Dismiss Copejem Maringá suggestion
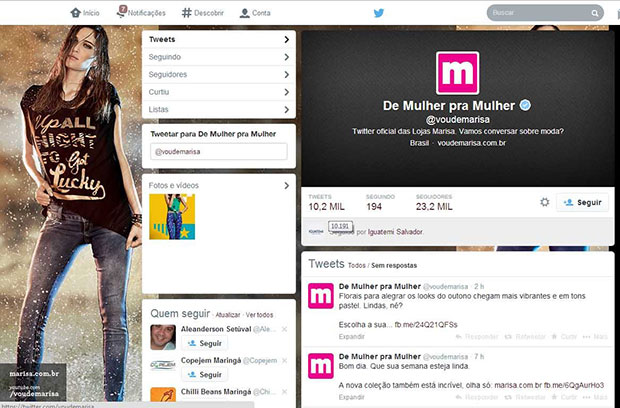The image size is (620, 408). click(284, 360)
